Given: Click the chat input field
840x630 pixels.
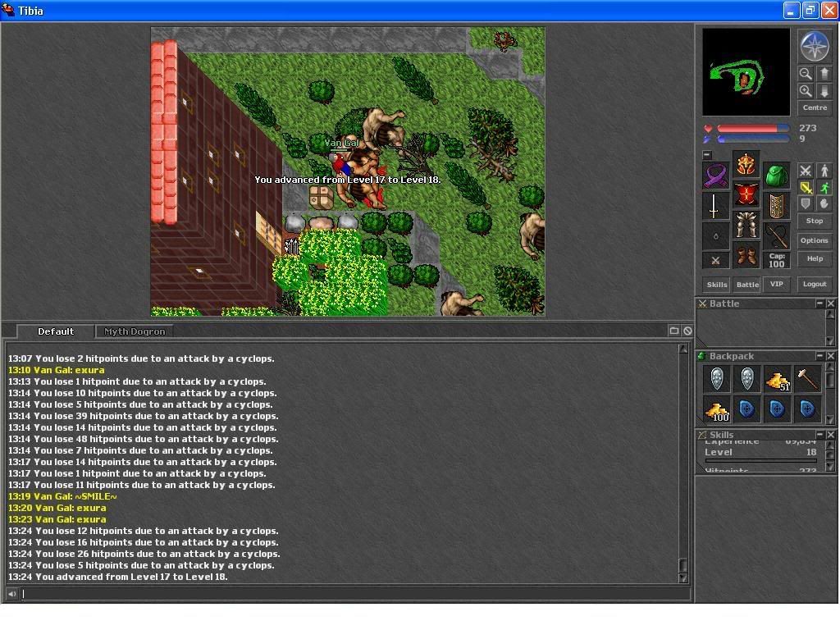Looking at the screenshot, I should pos(356,594).
